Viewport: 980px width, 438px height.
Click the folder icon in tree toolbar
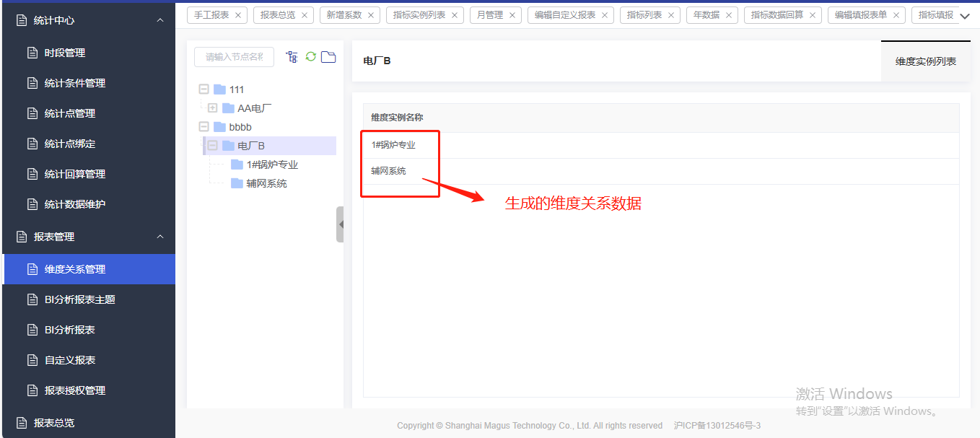(x=328, y=57)
